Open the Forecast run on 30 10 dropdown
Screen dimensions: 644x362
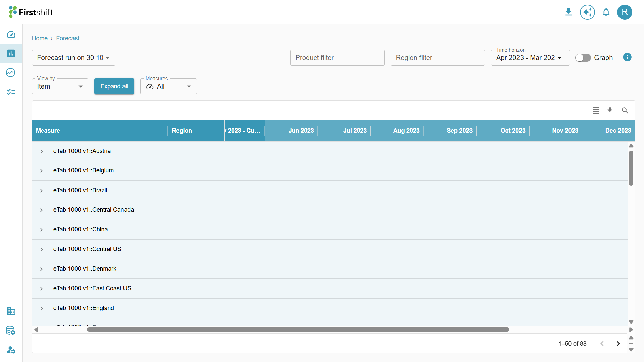coord(73,58)
